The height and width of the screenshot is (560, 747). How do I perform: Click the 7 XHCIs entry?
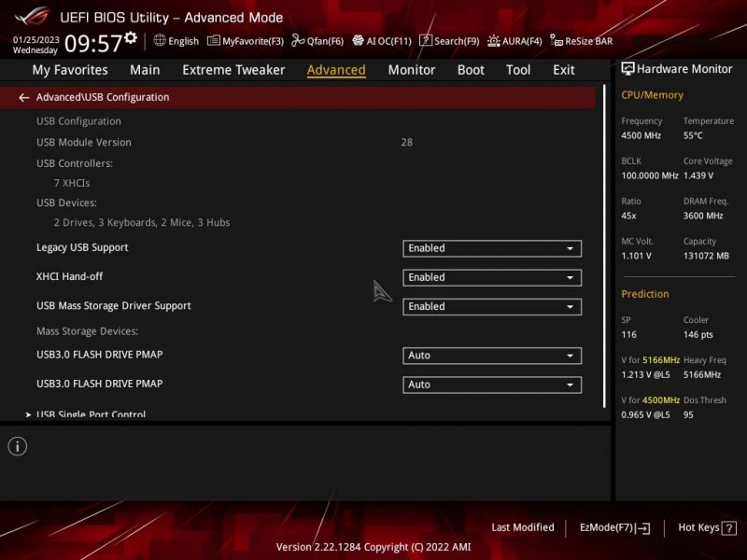(72, 183)
